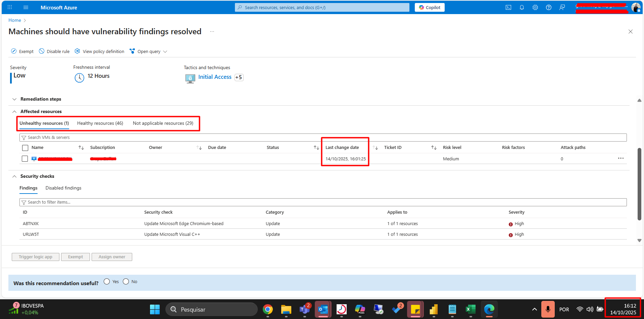This screenshot has width=644, height=319.
Task: Launch Cloud Shell from the top bar
Action: coord(508,7)
